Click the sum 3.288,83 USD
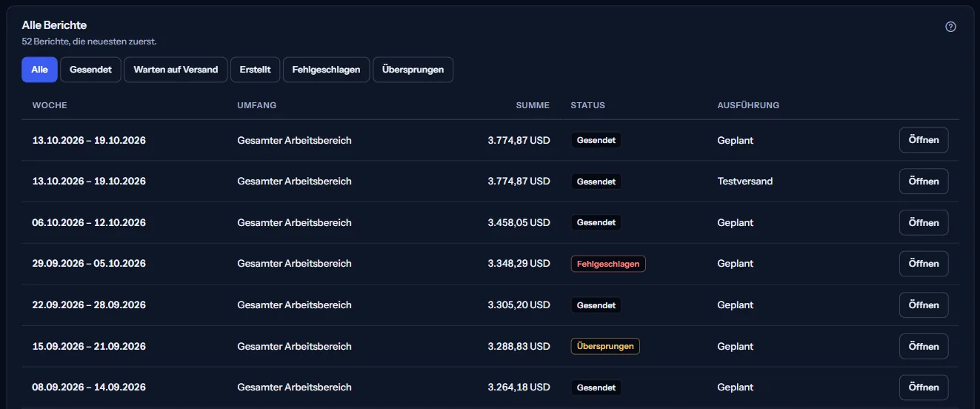The image size is (980, 409). pyautogui.click(x=519, y=346)
